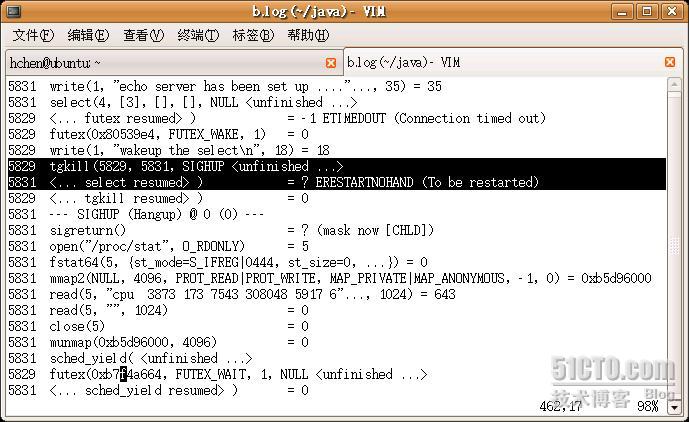This screenshot has height=422, width=689.
Task: Close the b.log VIM tab with its X icon
Action: point(670,62)
